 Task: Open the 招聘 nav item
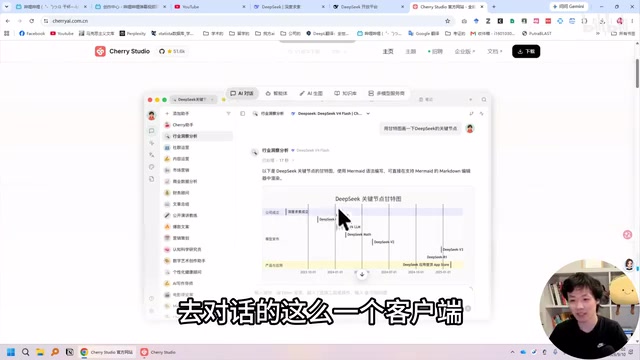tap(435, 51)
